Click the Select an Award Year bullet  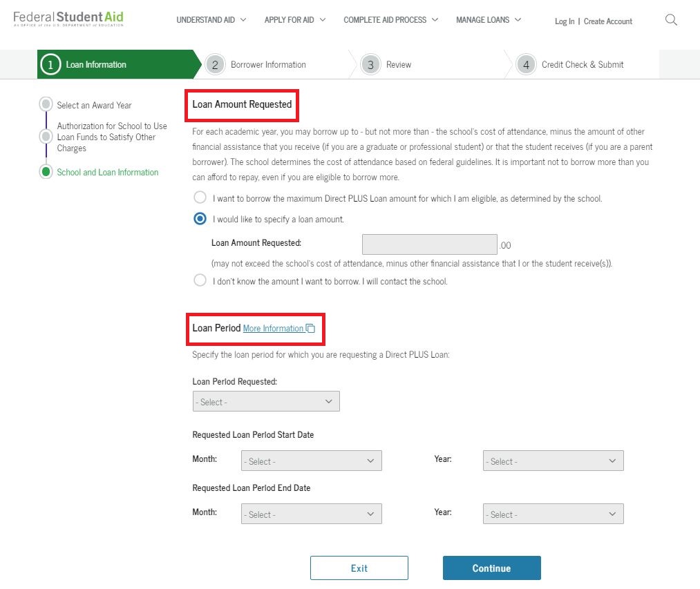46,104
